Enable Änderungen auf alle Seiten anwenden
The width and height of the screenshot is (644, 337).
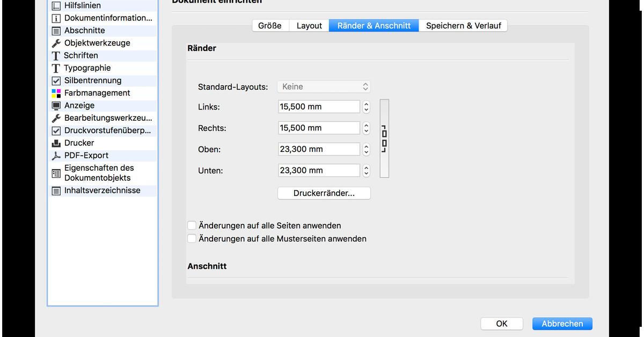(192, 225)
